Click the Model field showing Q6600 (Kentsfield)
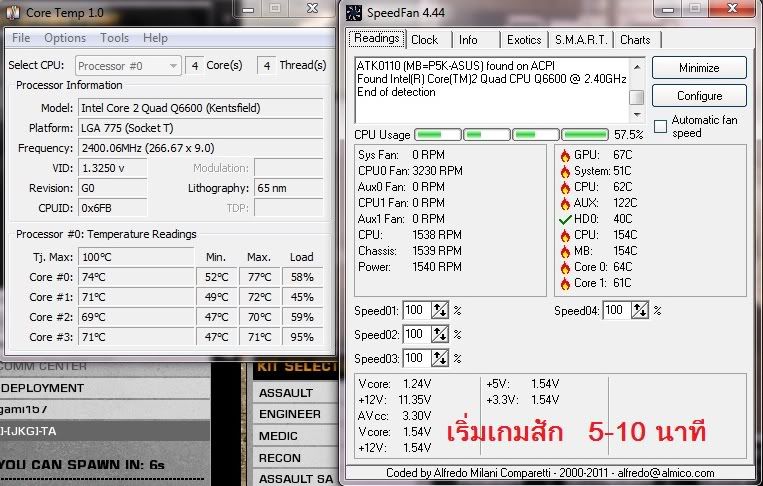The width and height of the screenshot is (763, 486). click(x=200, y=108)
